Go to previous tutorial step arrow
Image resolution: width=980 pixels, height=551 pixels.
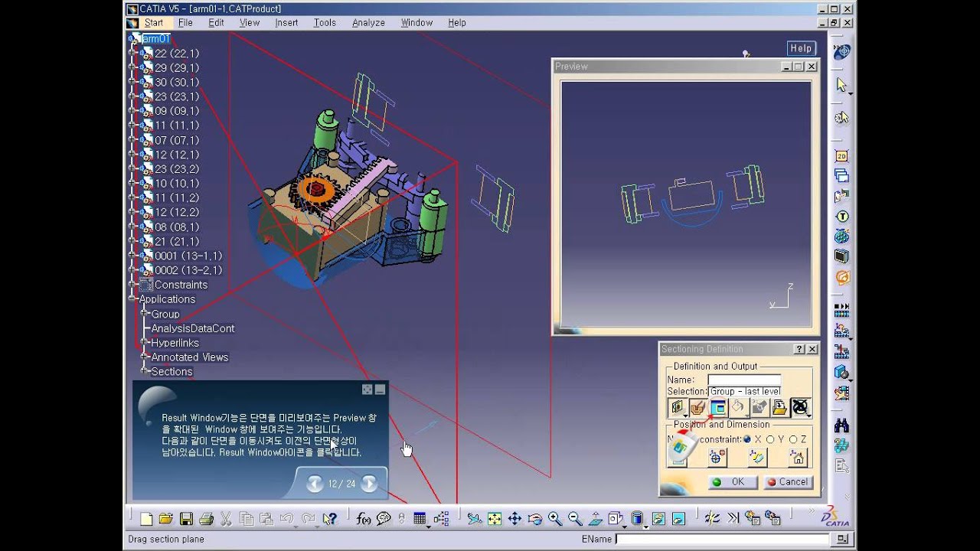(315, 483)
